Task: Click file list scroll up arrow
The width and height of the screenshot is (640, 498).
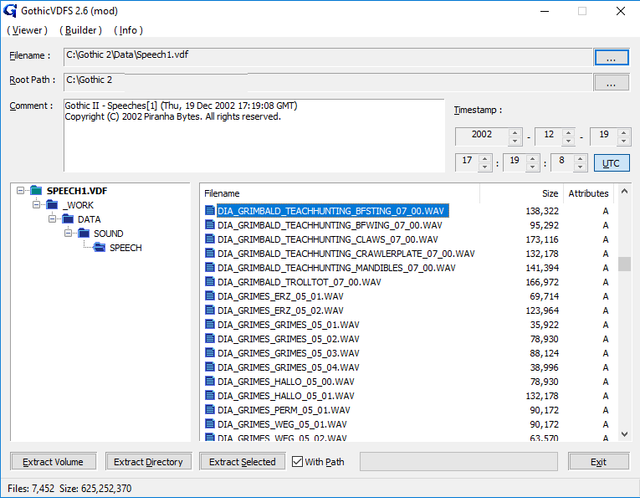Action: (624, 191)
